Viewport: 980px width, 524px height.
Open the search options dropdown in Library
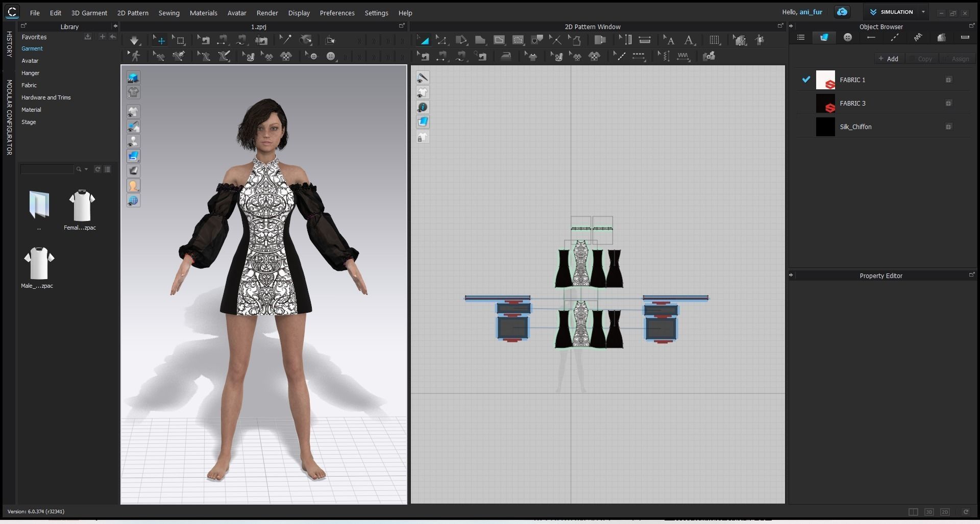click(86, 169)
